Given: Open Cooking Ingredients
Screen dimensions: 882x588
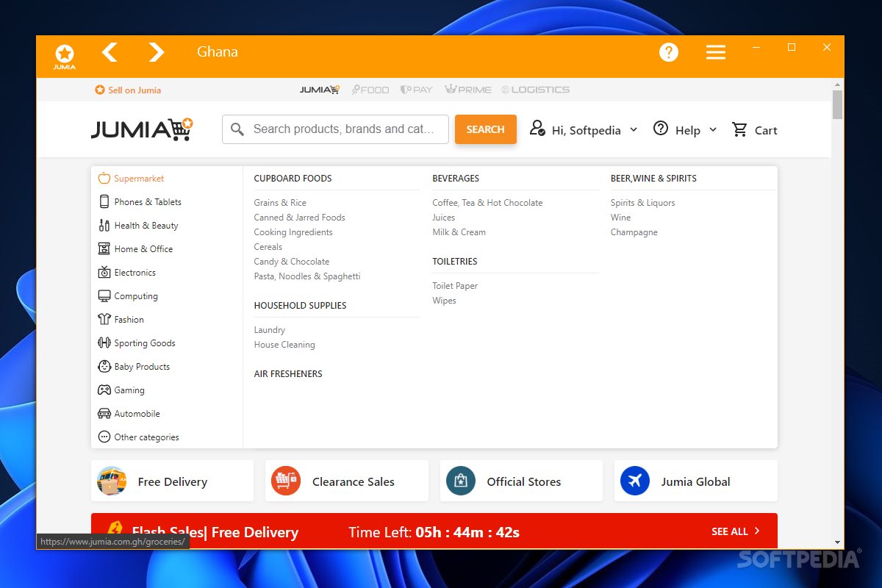Looking at the screenshot, I should (293, 232).
